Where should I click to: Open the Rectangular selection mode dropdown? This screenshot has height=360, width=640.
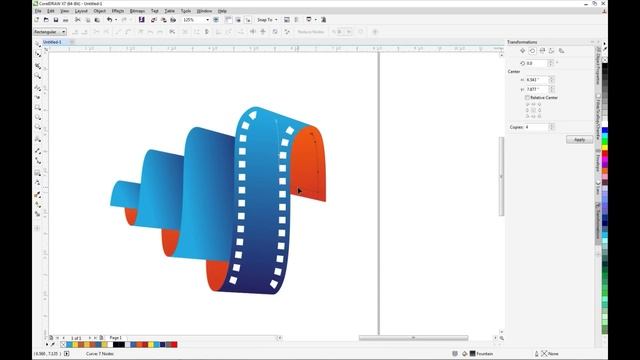(x=49, y=32)
